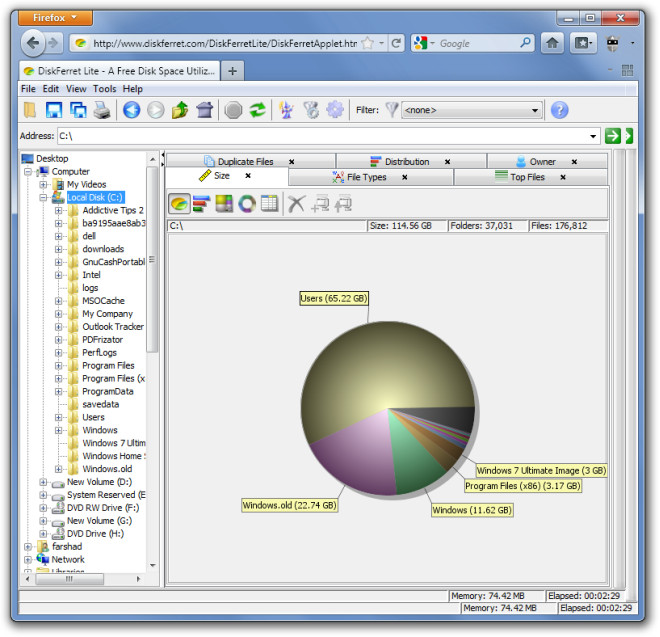This screenshot has height=637, width=660.
Task: Go back in Firefox history
Action: (32, 43)
